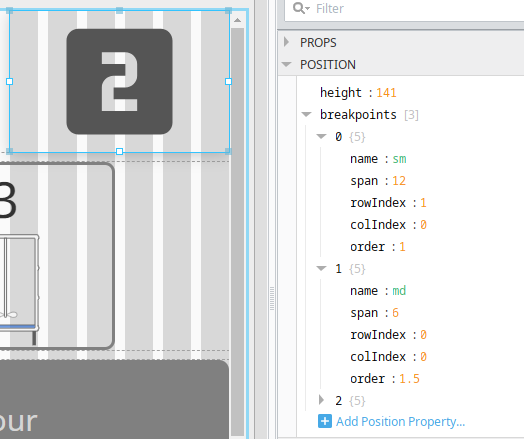Collapse breakpoint 1 entry
Image resolution: width=524 pixels, height=439 pixels.
tap(321, 268)
